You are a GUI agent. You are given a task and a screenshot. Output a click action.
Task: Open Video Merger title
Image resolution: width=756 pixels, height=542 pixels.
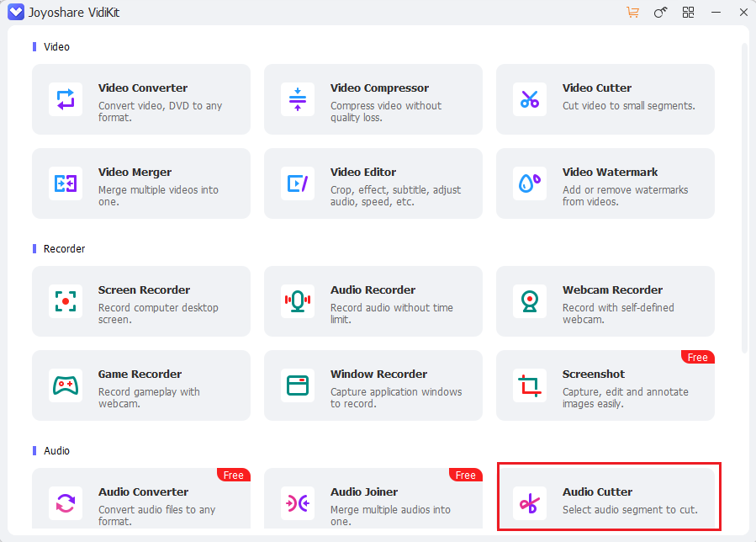135,173
